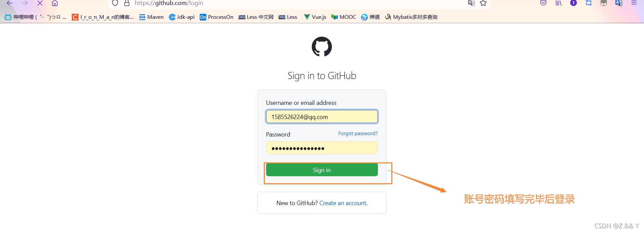The height and width of the screenshot is (232, 644).
Task: Click the blue sync arrows extension icon
Action: 589,3
